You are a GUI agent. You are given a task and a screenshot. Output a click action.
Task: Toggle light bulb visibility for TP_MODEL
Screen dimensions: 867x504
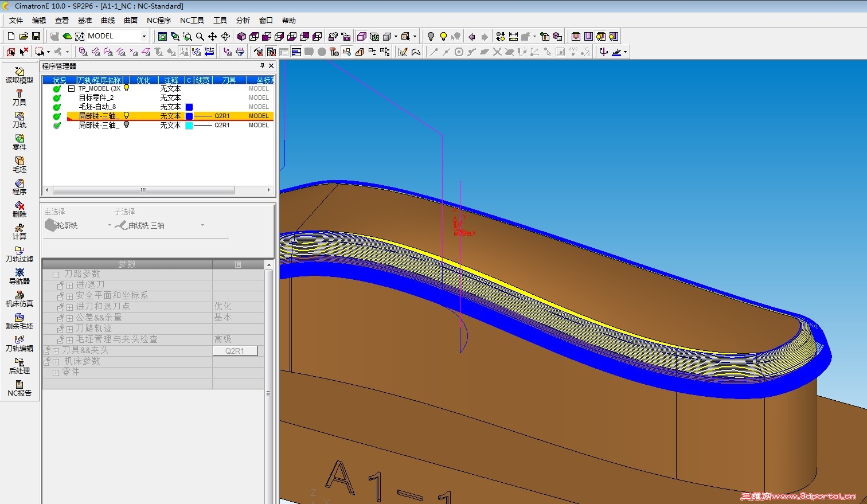pyautogui.click(x=127, y=88)
